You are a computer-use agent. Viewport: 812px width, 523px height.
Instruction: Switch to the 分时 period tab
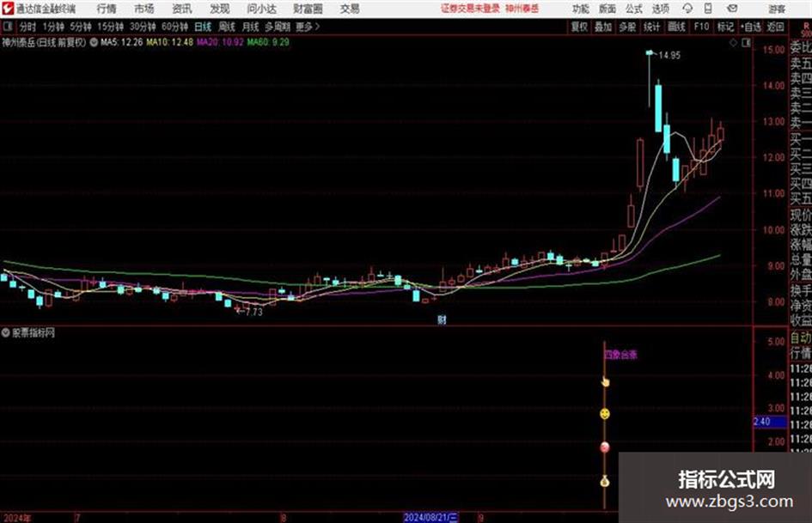(x=28, y=27)
